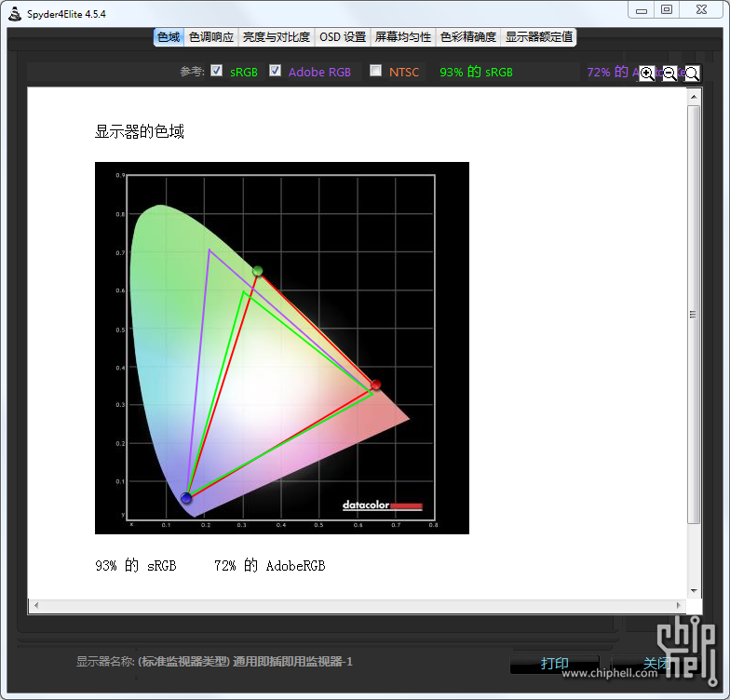Click the vertical scrollbar thumb

pyautogui.click(x=694, y=315)
